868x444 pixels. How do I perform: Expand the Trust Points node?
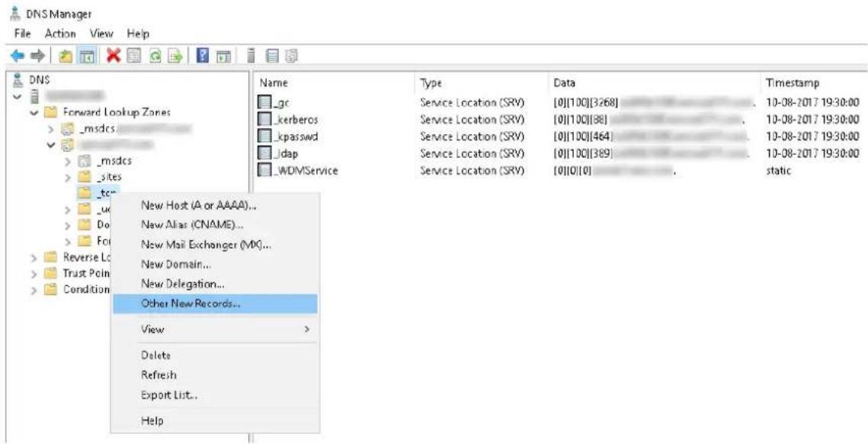click(x=34, y=273)
